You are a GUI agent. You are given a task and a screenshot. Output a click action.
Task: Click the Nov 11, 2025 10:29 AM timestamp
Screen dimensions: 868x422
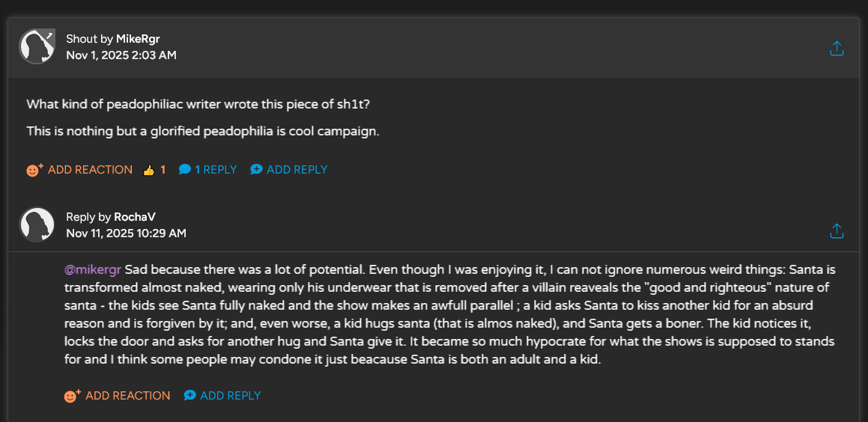[x=126, y=233]
